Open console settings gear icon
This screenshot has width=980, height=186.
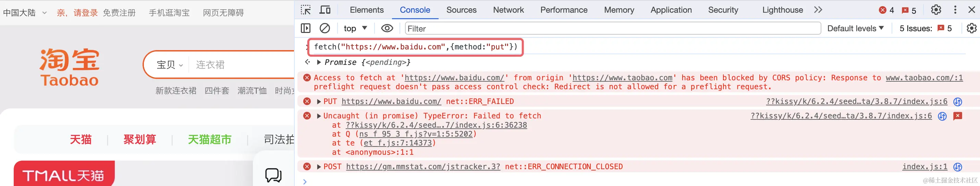click(x=971, y=28)
